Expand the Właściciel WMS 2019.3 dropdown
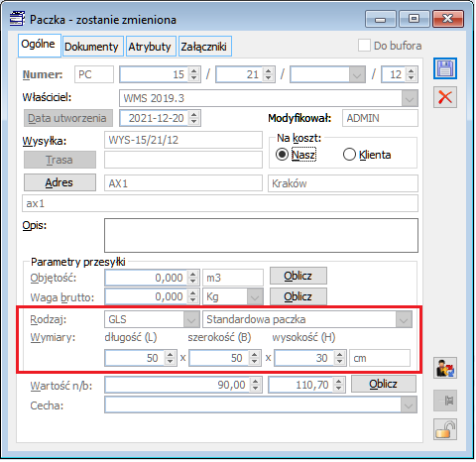 tap(410, 98)
